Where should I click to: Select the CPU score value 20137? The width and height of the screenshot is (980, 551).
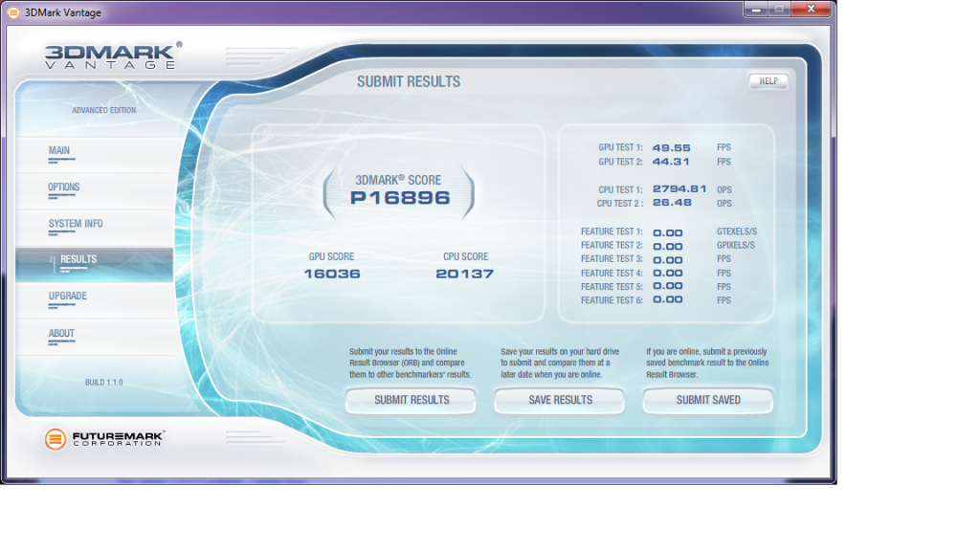(464, 274)
